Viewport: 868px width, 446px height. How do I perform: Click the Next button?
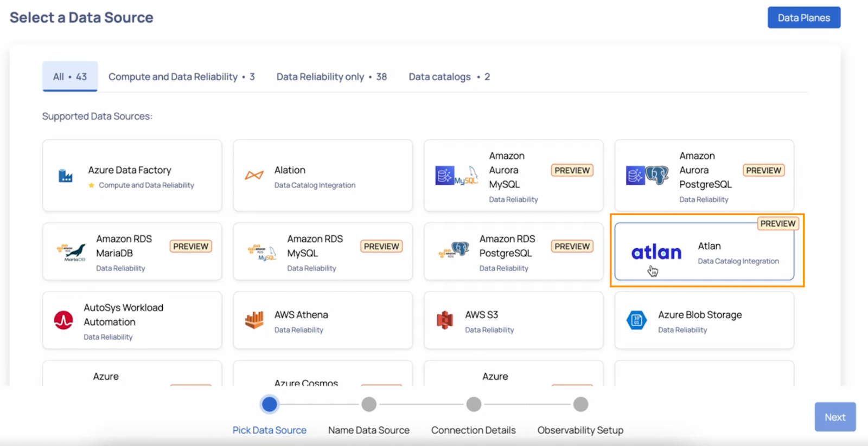[835, 417]
